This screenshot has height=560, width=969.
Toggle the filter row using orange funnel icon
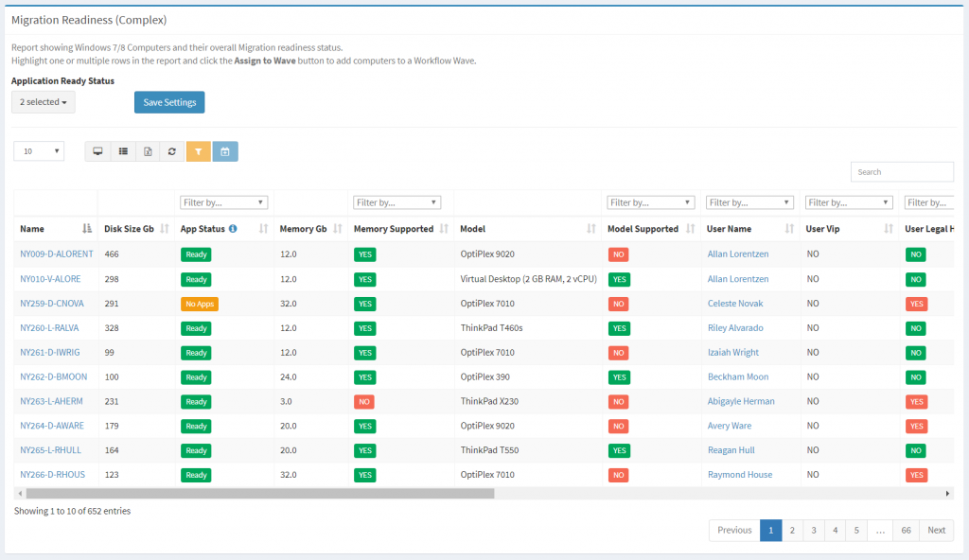click(199, 150)
